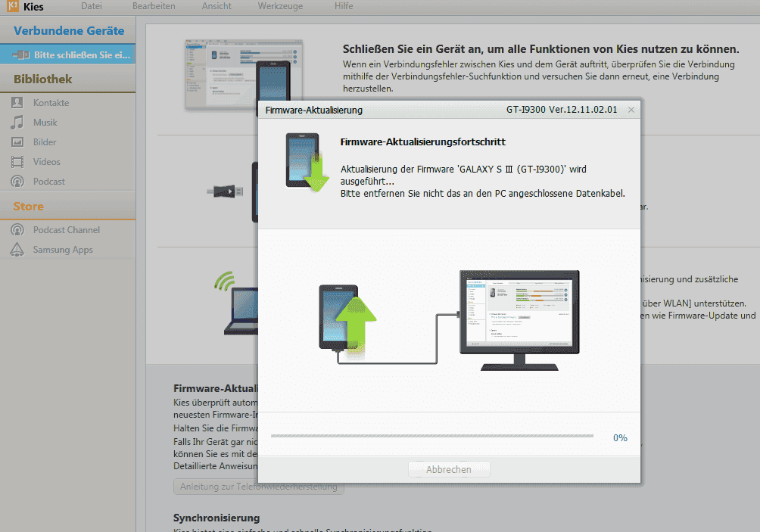Open the Datei menu
Viewport: 760px width, 532px height.
tap(92, 6)
